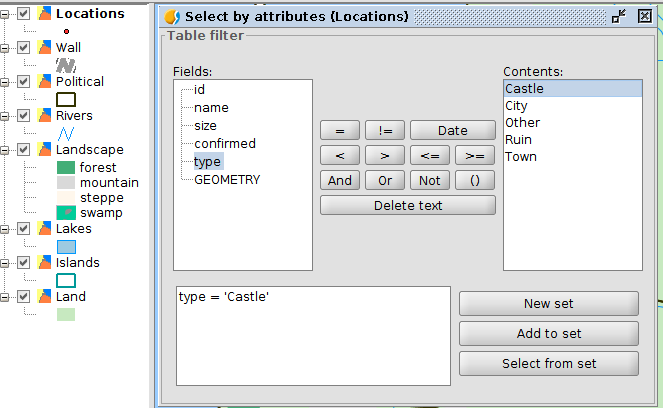
Task: Choose 'Ruin' in the Contents list
Action: (x=520, y=140)
